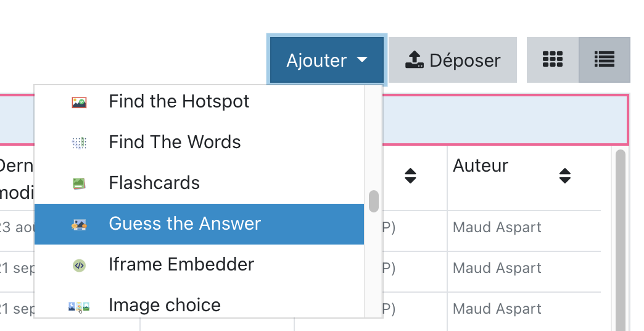Click the Auteur column header

click(x=481, y=165)
